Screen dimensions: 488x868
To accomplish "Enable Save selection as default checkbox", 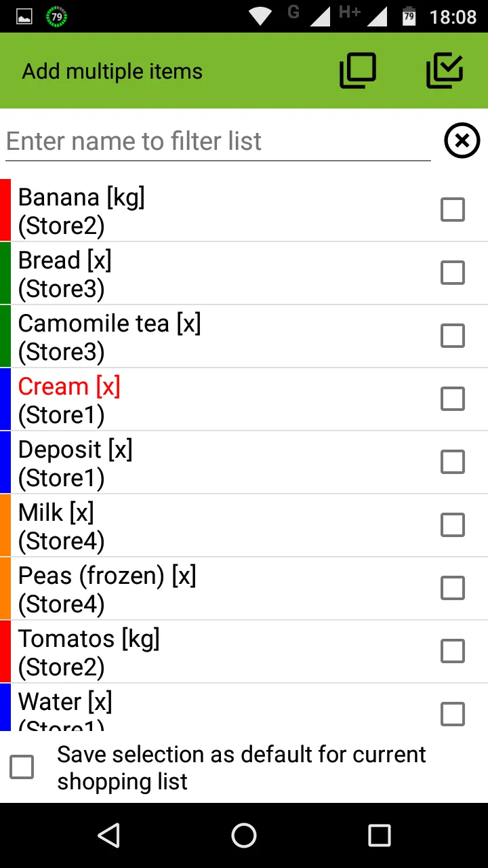I will click(x=22, y=768).
